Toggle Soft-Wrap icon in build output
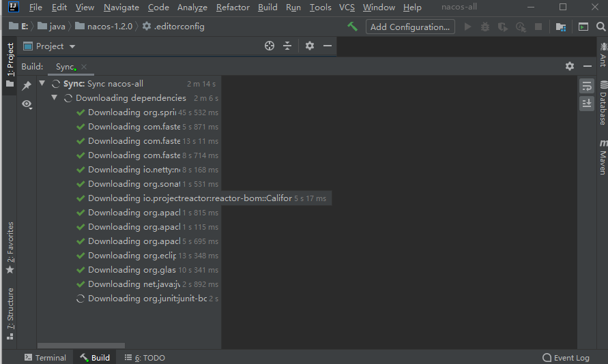The image size is (608, 364). point(587,86)
